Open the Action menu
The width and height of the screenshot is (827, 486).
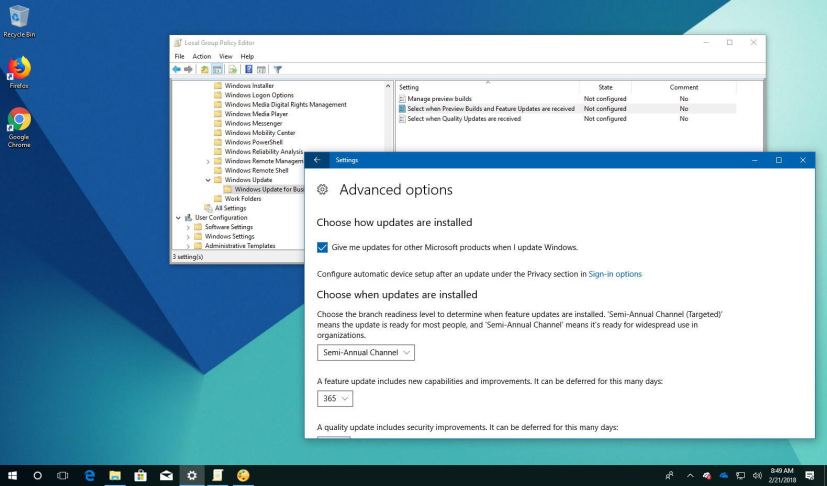tap(201, 56)
